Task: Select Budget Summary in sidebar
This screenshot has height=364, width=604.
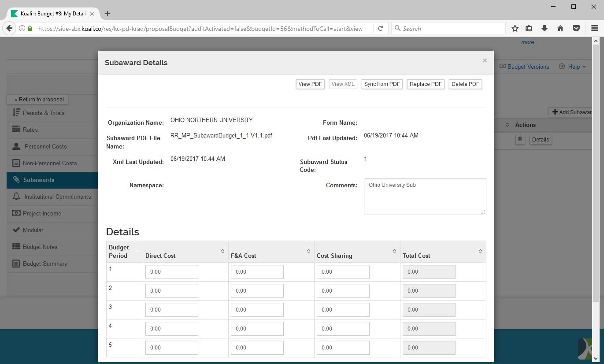Action: coord(45,264)
